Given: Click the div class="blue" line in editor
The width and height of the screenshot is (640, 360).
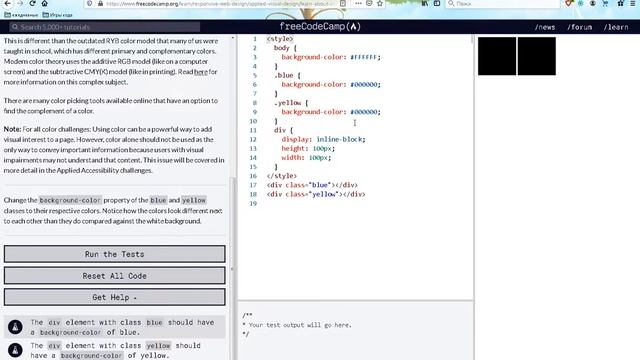Looking at the screenshot, I should pyautogui.click(x=312, y=185).
